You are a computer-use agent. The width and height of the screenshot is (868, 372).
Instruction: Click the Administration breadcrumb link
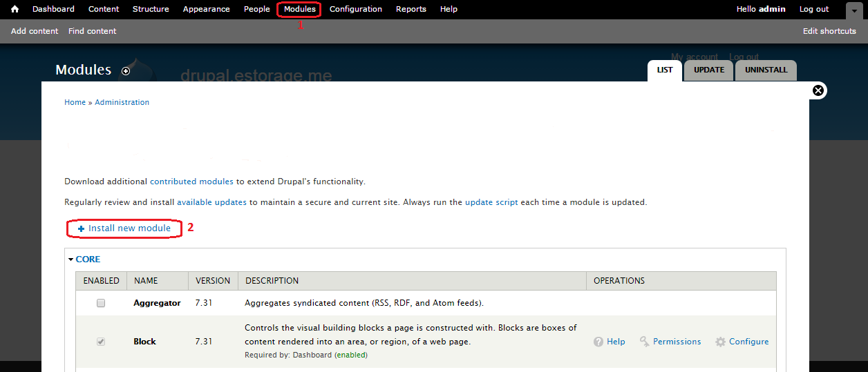click(x=122, y=102)
